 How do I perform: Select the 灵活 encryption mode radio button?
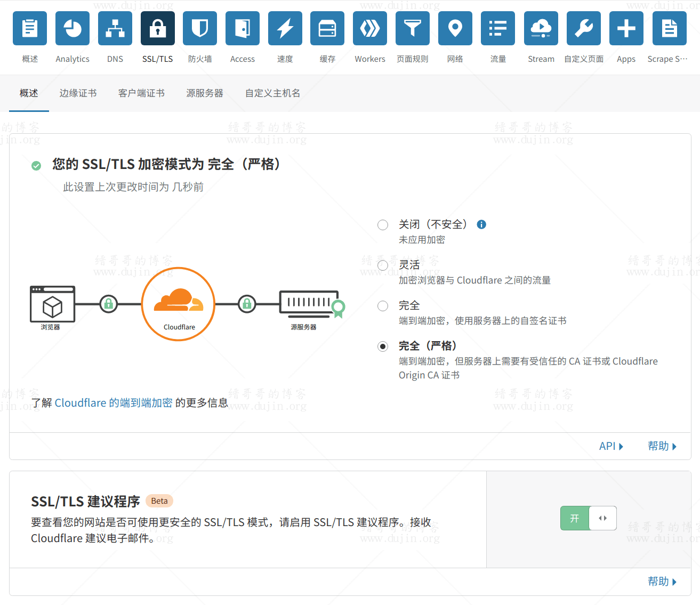click(382, 265)
